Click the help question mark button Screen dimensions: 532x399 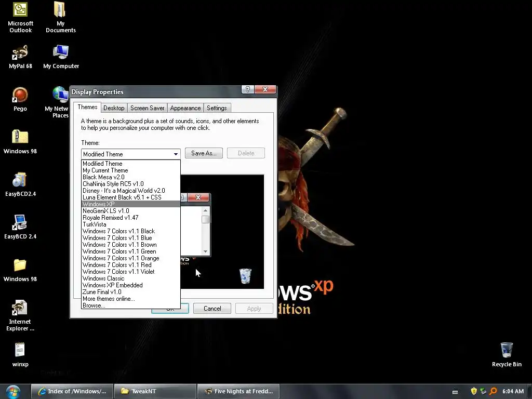[x=248, y=89]
